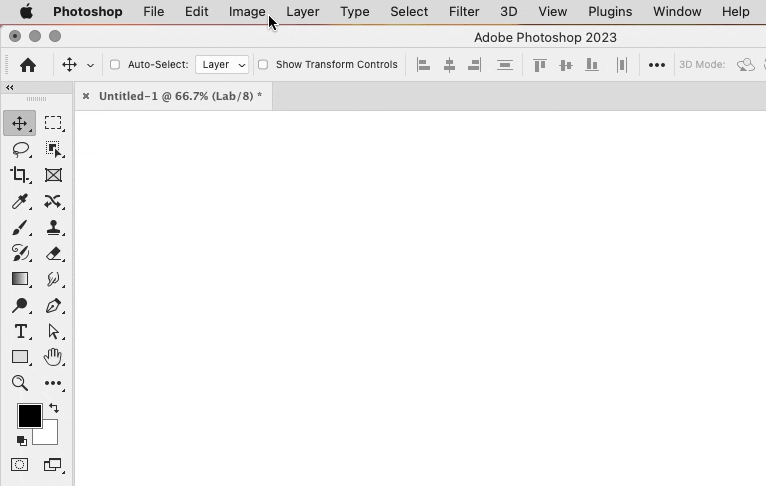Select the Eraser tool

pyautogui.click(x=53, y=254)
